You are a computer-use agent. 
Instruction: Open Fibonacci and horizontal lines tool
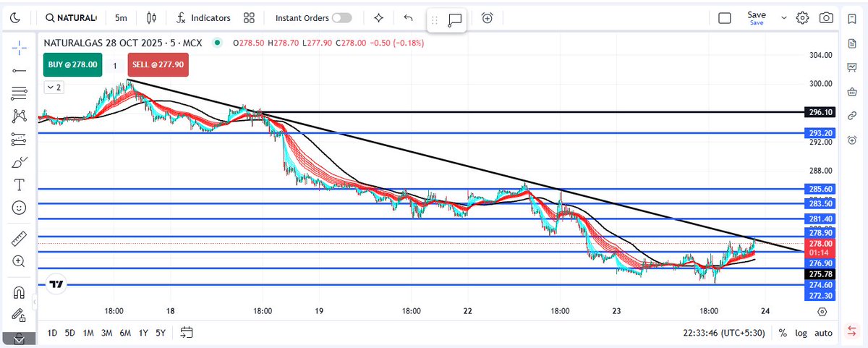click(20, 93)
